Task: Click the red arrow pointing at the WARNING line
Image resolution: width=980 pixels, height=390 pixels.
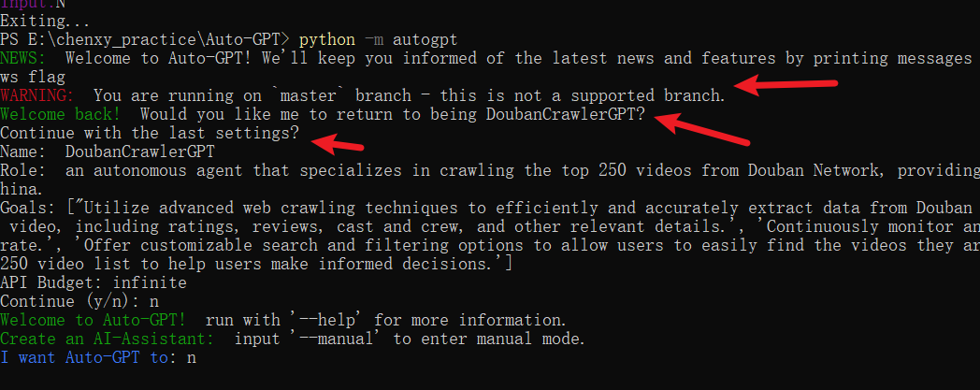Action: click(x=784, y=86)
